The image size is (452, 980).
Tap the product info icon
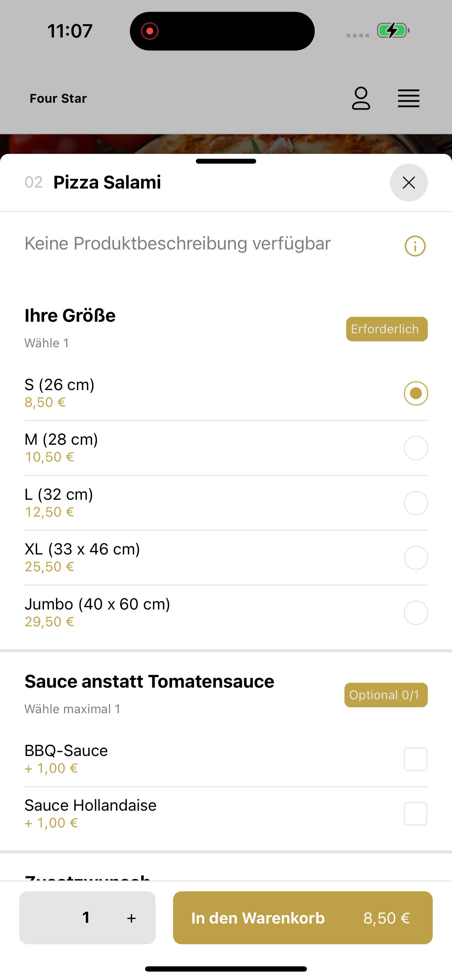pyautogui.click(x=415, y=246)
